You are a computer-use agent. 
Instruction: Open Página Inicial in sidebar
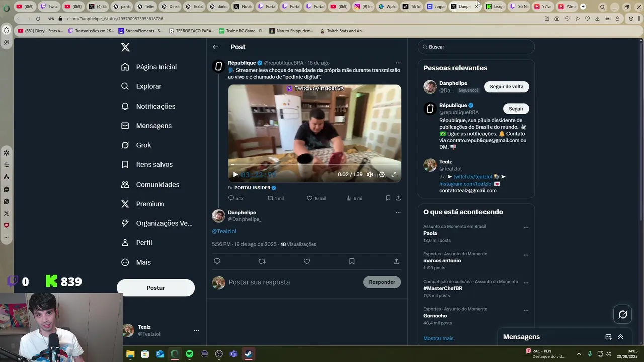point(149,67)
